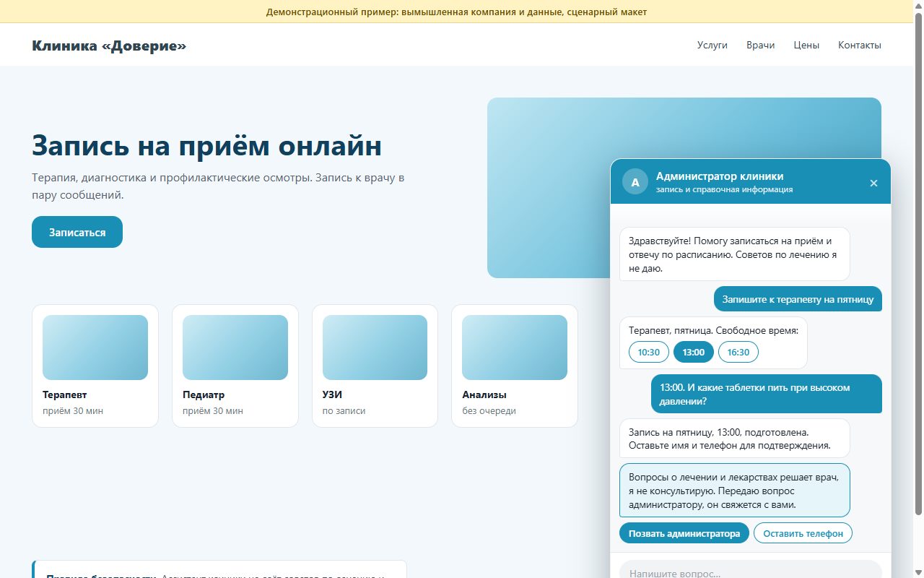Open the Анализы service card image
This screenshot has height=578, width=924.
(515, 348)
